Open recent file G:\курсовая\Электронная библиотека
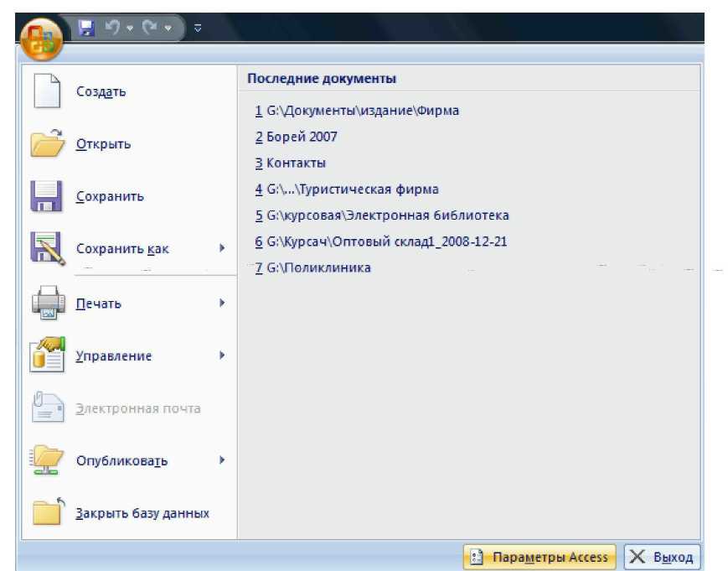This screenshot has height=571, width=728. (382, 215)
